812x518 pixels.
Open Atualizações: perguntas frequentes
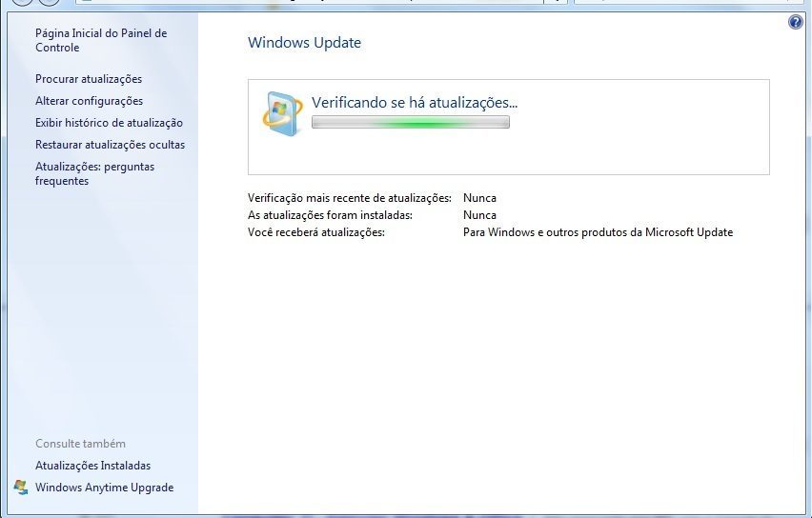point(94,174)
